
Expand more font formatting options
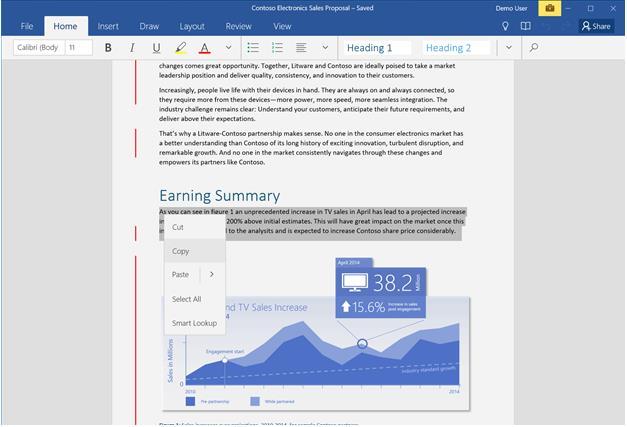[x=228, y=48]
